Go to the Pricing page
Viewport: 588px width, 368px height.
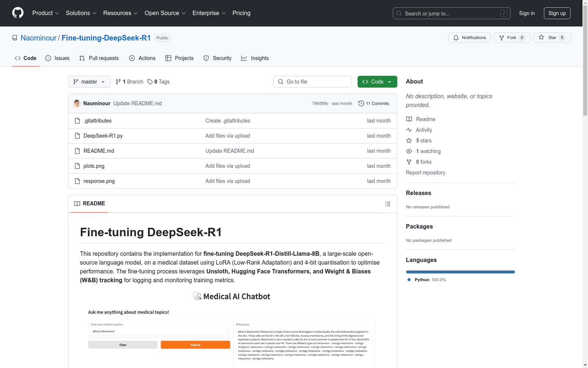pyautogui.click(x=241, y=13)
